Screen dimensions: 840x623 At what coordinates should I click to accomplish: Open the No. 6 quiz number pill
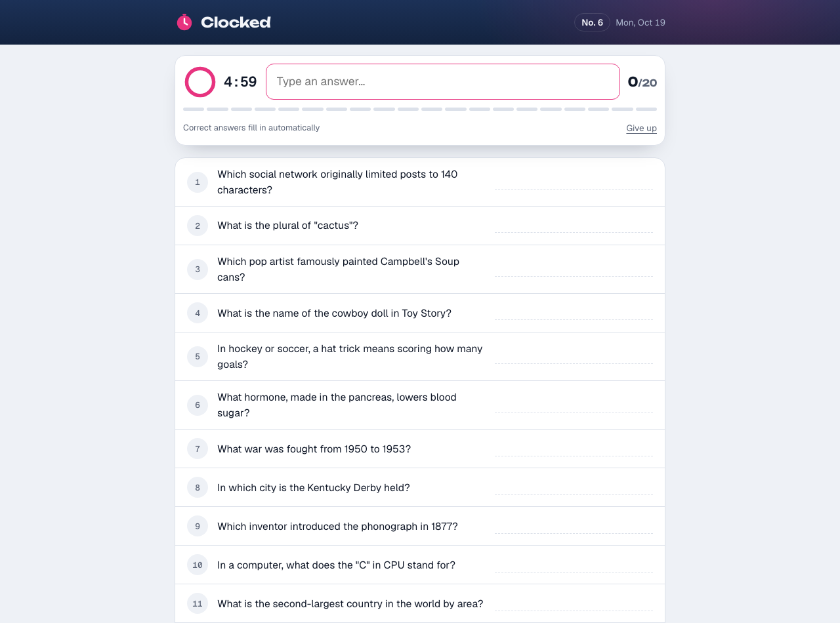click(x=592, y=22)
